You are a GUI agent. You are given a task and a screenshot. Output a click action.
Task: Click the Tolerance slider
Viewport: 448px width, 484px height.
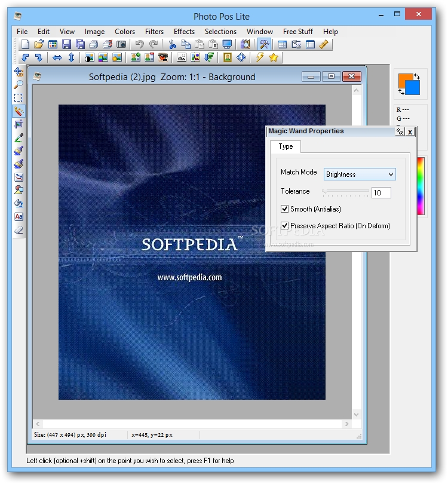pos(346,192)
